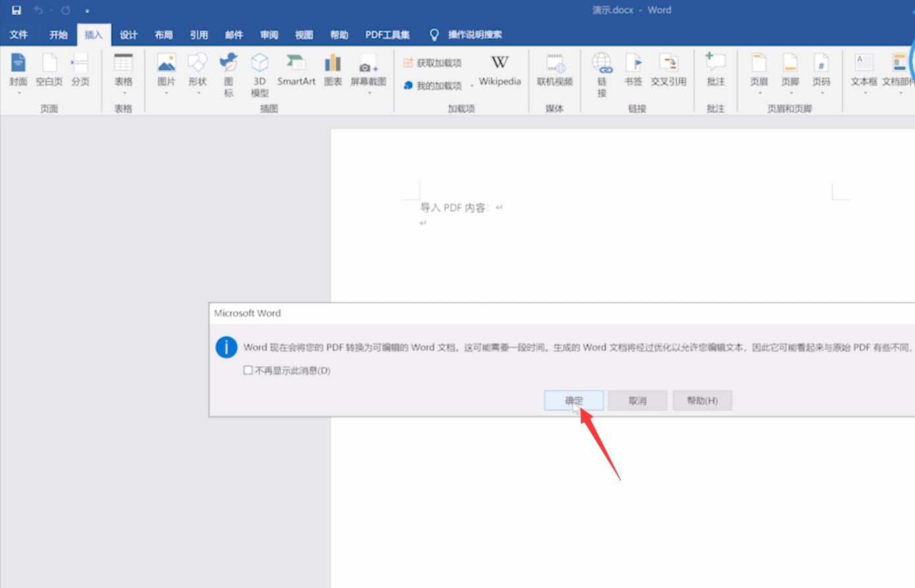The image size is (915, 588).
Task: Insert a Text Box (文本框)
Action: click(x=864, y=74)
